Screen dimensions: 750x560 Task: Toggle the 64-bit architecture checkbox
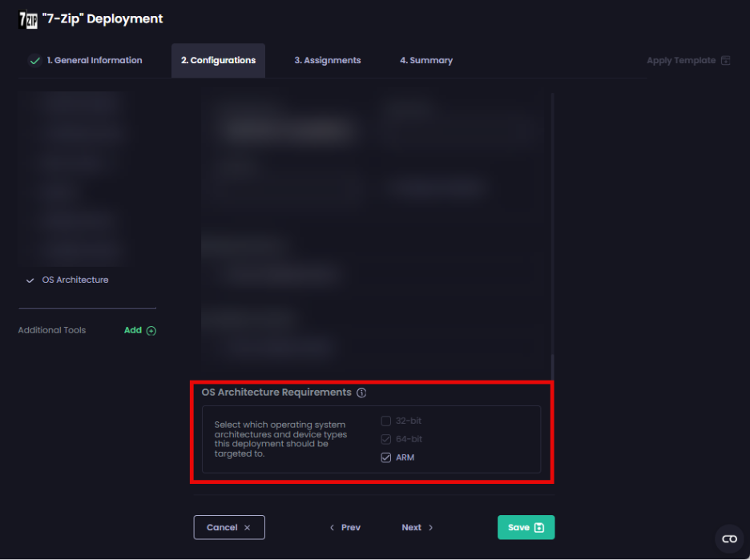[386, 439]
